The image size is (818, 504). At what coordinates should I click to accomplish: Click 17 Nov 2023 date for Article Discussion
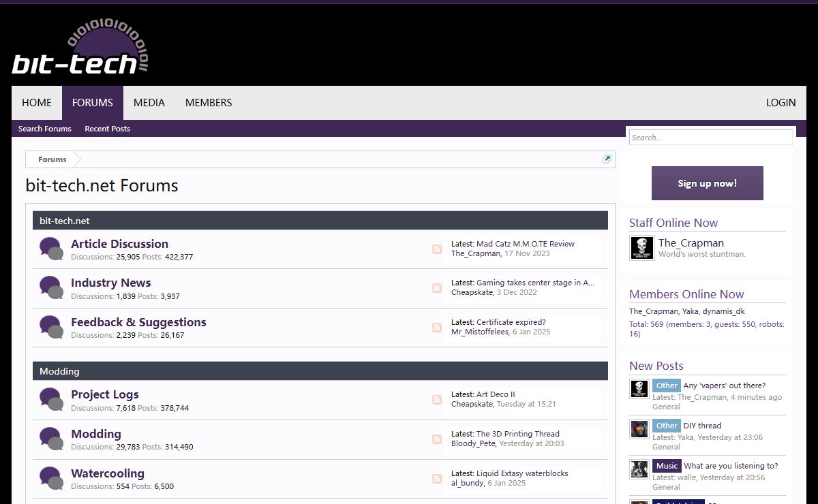click(527, 253)
